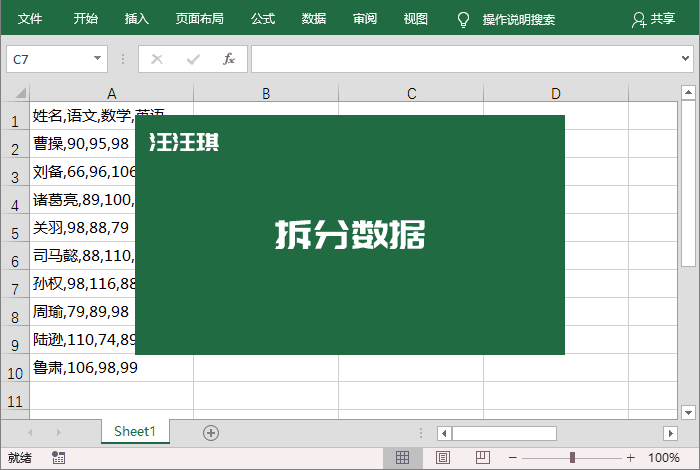Click vertical scrollbar down arrow
Image resolution: width=700 pixels, height=470 pixels.
click(688, 412)
